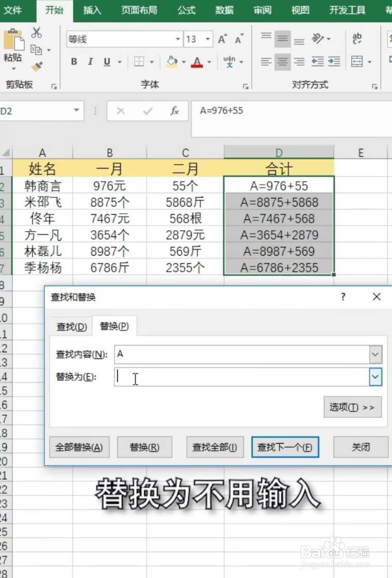The height and width of the screenshot is (578, 392).
Task: Click the Align Left icon
Action: click(266, 61)
